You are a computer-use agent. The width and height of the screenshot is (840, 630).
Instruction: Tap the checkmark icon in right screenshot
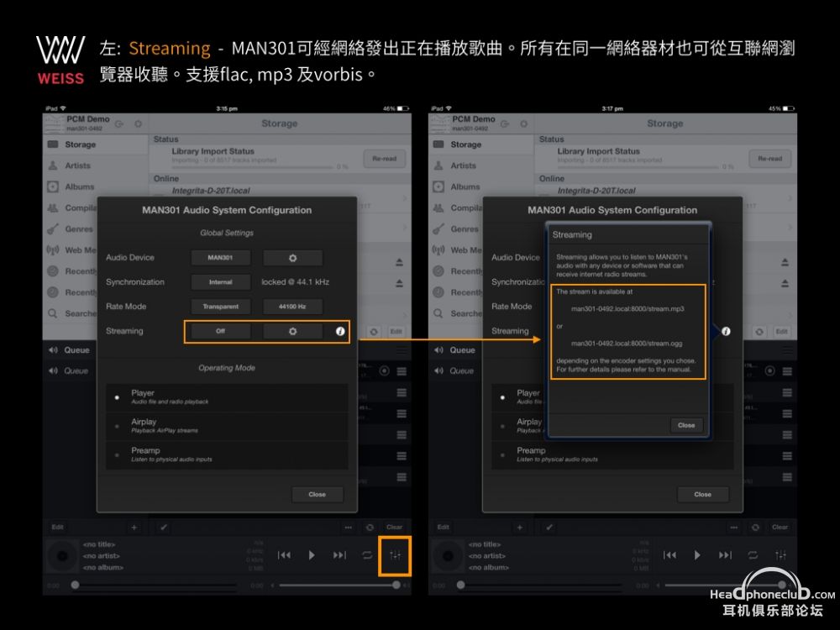[549, 528]
